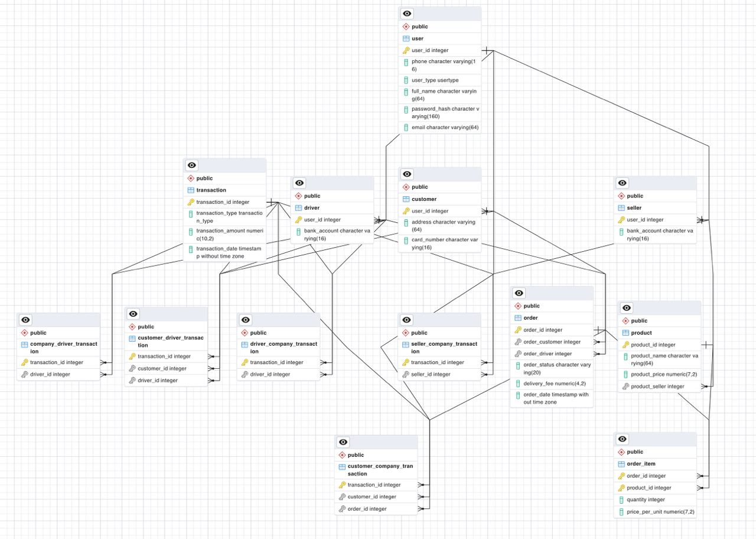Screen dimensions: 756x539
Task: Toggle the eye icon on customer table
Action: [x=406, y=174]
